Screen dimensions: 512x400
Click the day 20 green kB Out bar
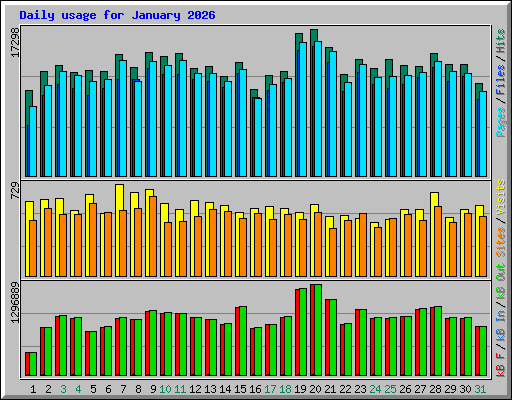(x=318, y=330)
